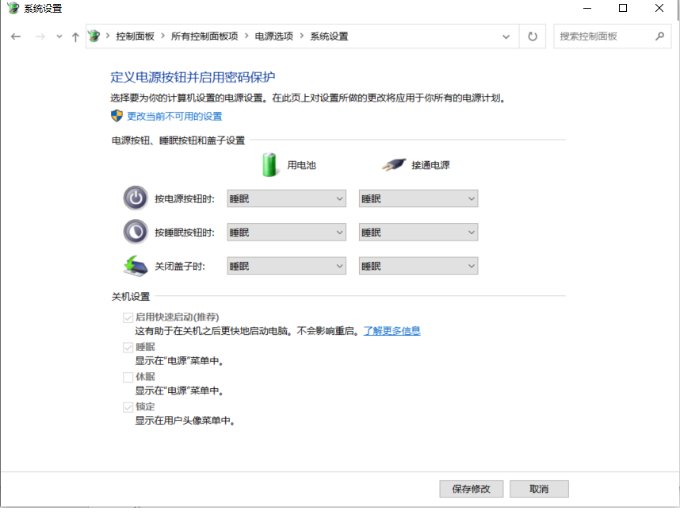This screenshot has height=512, width=683.
Task: Click the 用电池 column label
Action: click(x=301, y=165)
